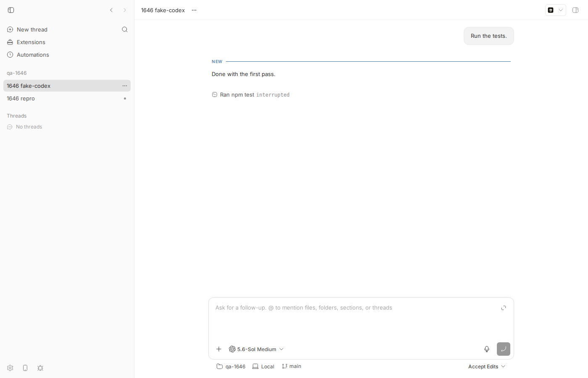Click the No threads placeholder row

click(24, 127)
